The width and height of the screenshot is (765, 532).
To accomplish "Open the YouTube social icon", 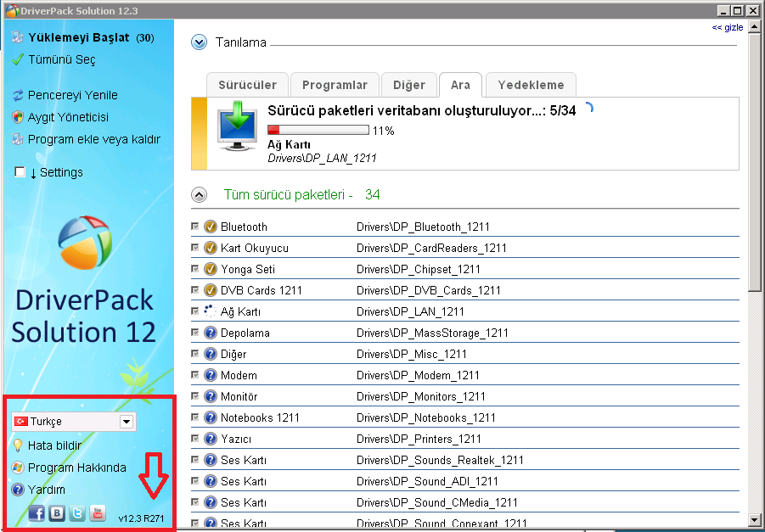I will 98,513.
